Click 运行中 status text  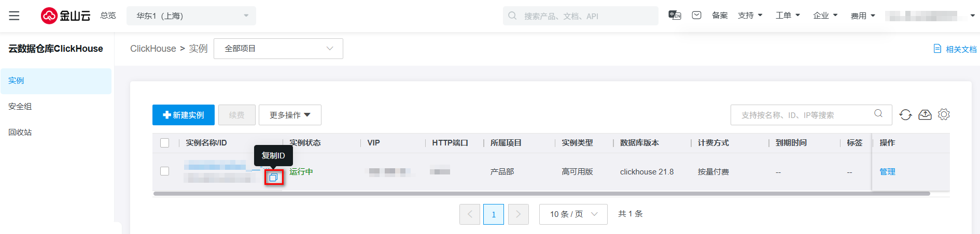tap(301, 171)
